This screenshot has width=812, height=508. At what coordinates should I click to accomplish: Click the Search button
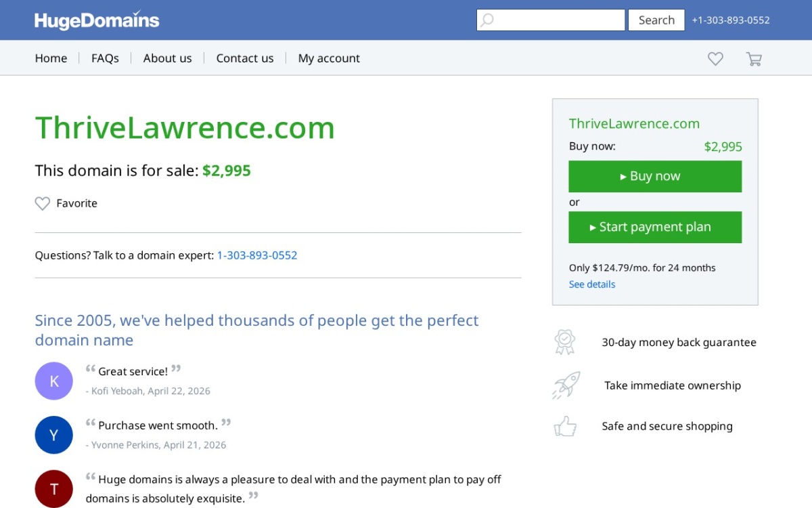click(x=656, y=20)
